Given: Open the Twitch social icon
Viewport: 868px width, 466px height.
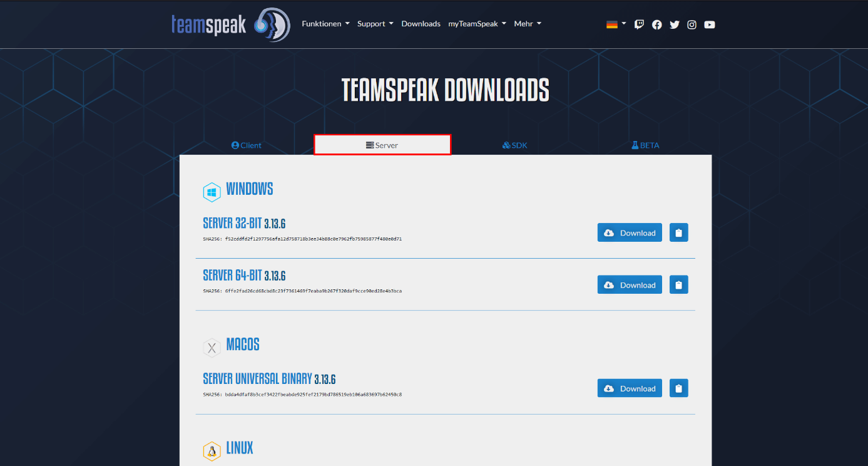Looking at the screenshot, I should click(x=639, y=24).
